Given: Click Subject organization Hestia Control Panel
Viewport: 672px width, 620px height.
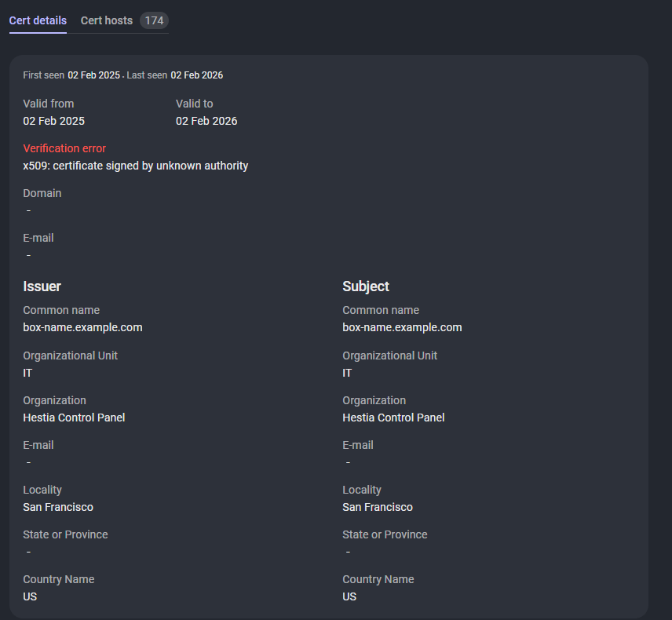Looking at the screenshot, I should [x=393, y=418].
